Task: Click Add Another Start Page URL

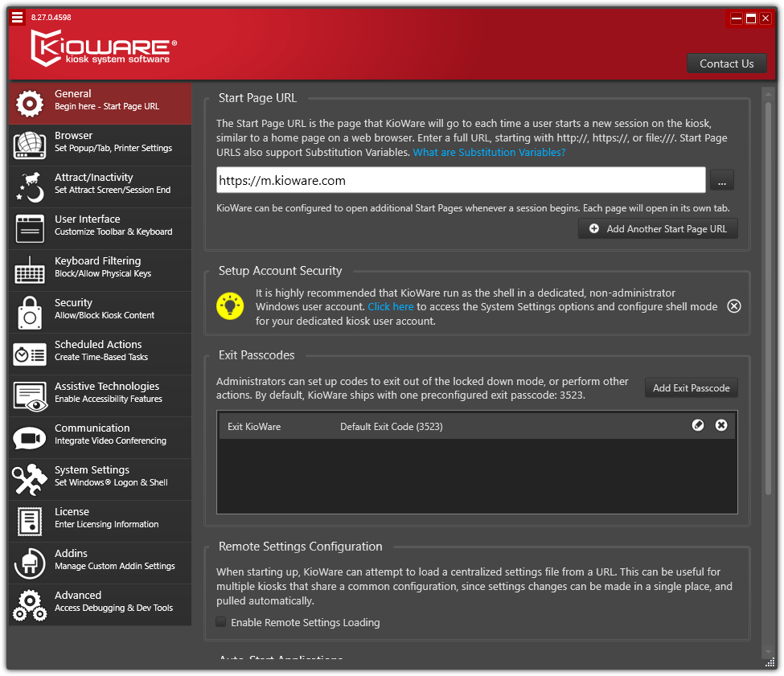Action: coord(658,229)
